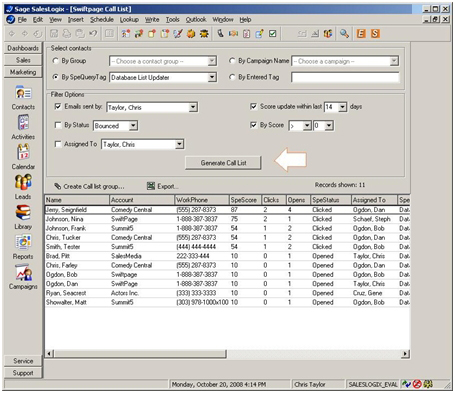Select the By Campaign Name radio button
The image size is (455, 393).
(232, 61)
